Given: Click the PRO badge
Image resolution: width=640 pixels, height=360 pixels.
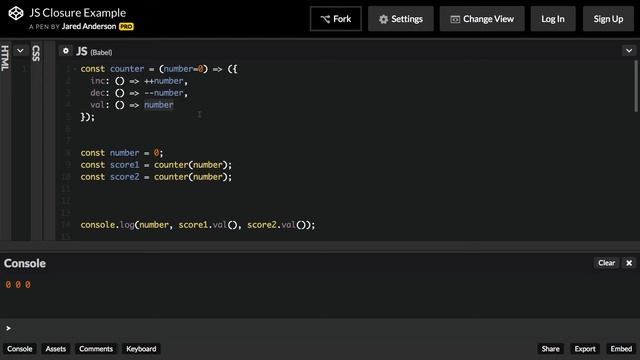Looking at the screenshot, I should click(126, 27).
